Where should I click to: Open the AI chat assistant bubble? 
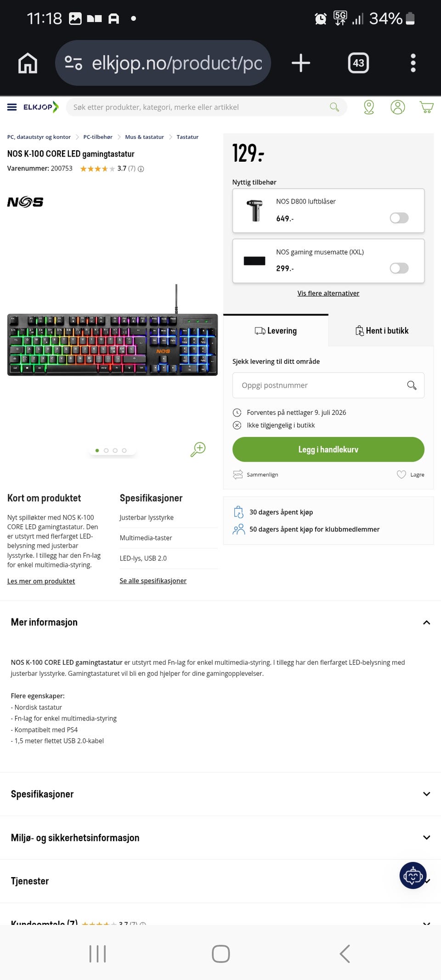click(413, 875)
